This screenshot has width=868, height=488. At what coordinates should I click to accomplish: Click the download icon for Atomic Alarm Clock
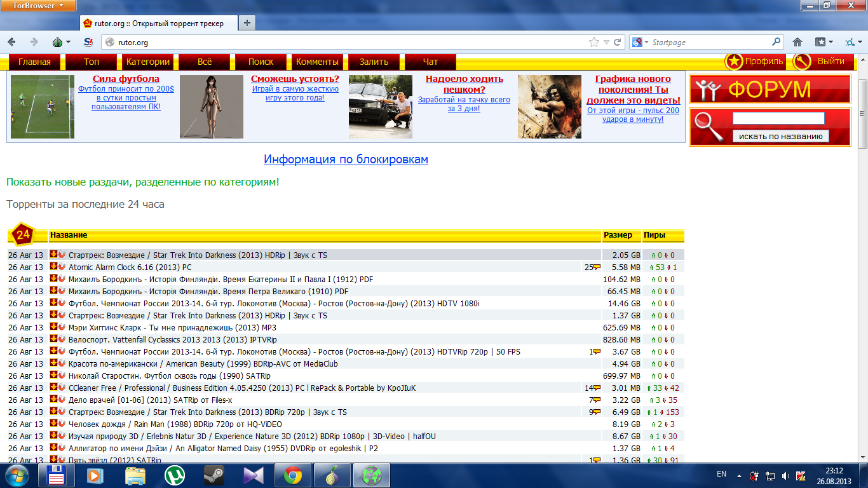pyautogui.click(x=54, y=267)
